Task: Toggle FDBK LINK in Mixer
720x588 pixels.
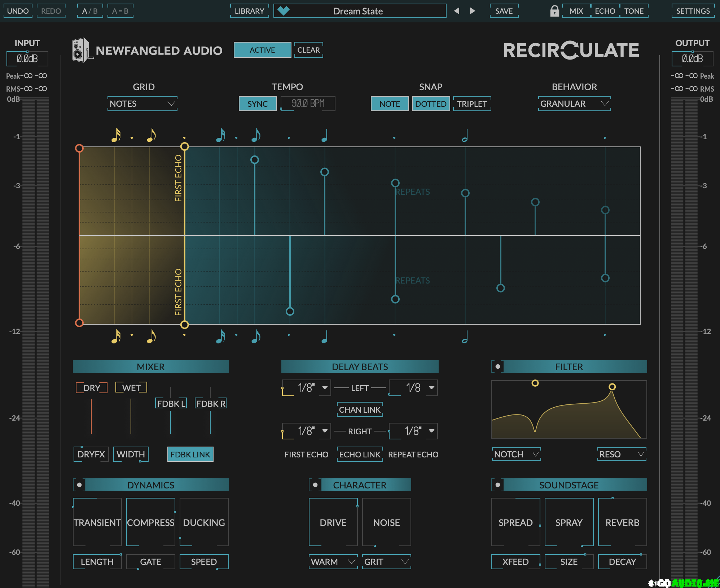Action: pos(190,454)
